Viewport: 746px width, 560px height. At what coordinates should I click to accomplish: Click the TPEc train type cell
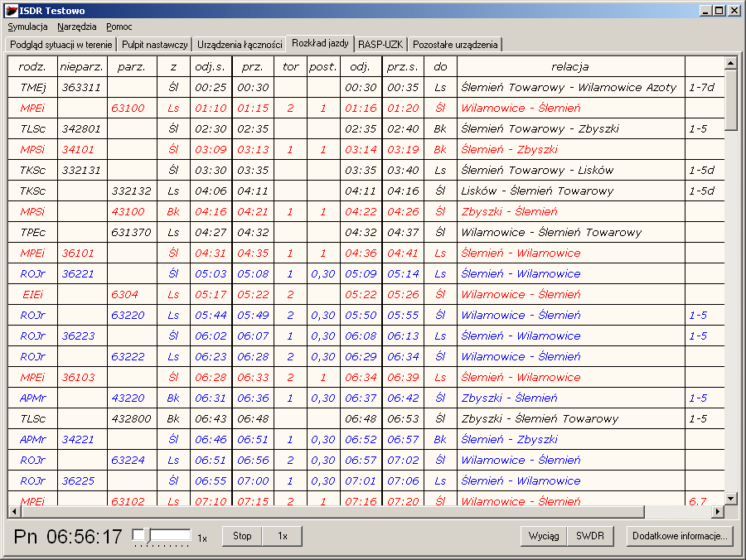32,233
